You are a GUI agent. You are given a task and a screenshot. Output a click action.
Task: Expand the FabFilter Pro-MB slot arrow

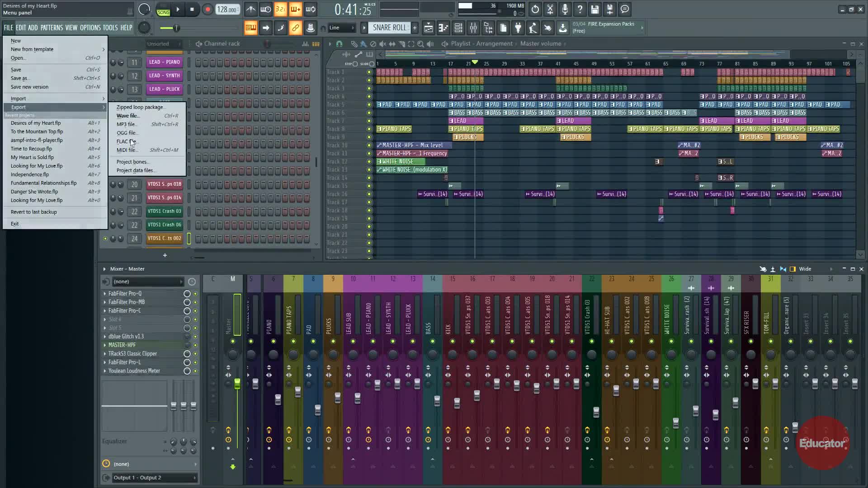105,302
